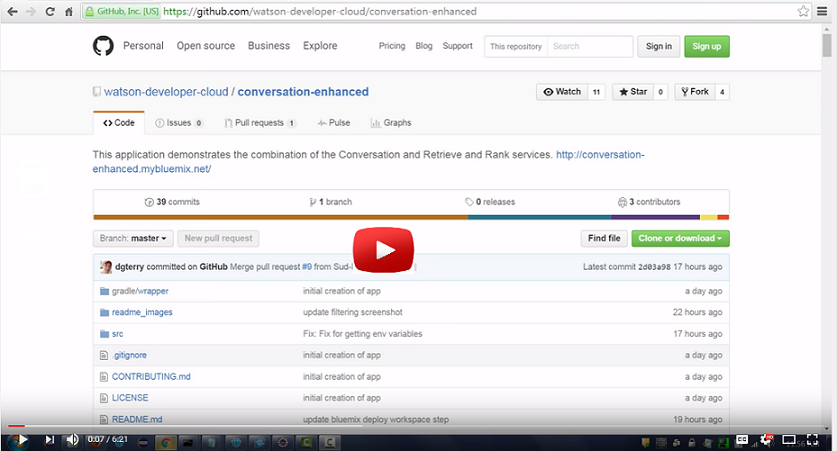
Task: Open the conversation-enhanced.mybluemix.net demo link
Action: pyautogui.click(x=368, y=162)
